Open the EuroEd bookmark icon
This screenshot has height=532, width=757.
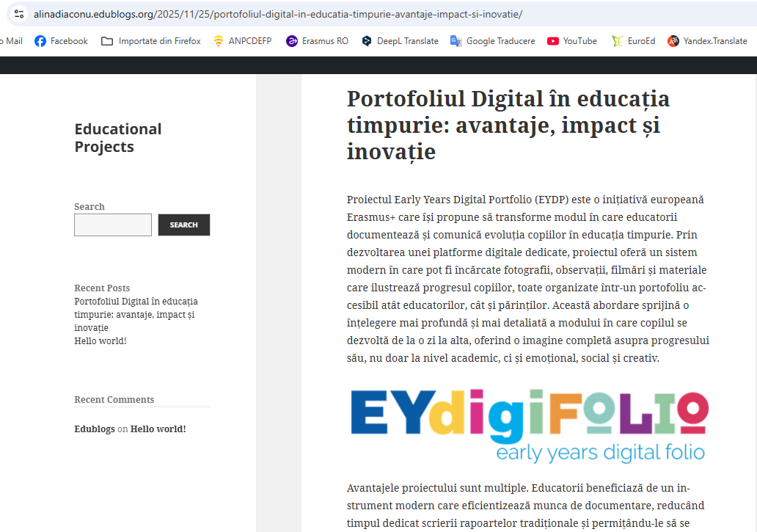tap(618, 41)
